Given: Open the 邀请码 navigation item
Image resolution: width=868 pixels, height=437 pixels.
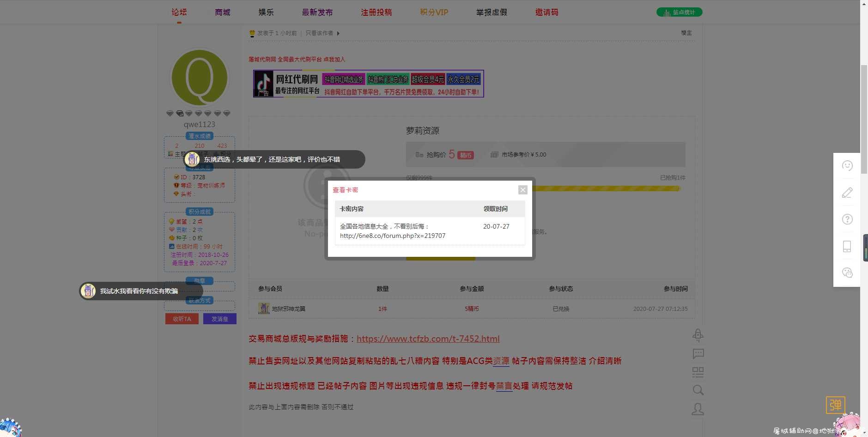Looking at the screenshot, I should click(x=546, y=12).
